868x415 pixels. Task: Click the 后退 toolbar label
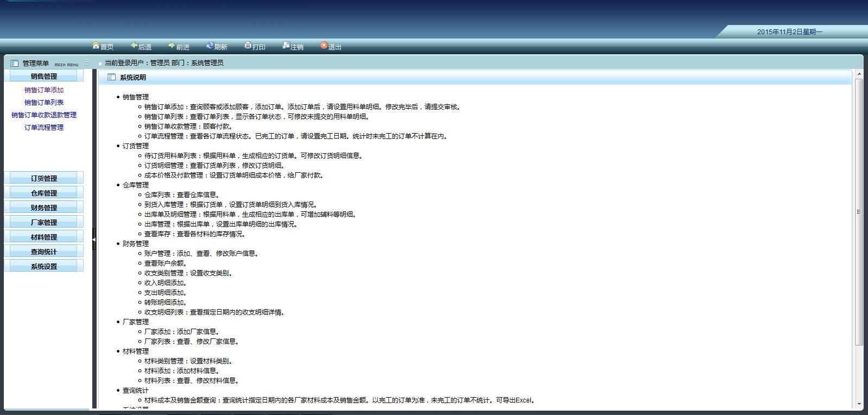click(x=145, y=47)
